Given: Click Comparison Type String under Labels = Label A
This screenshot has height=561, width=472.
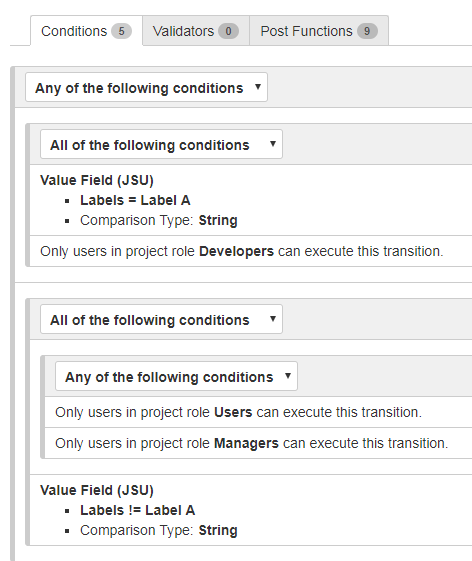Looking at the screenshot, I should (x=159, y=220).
